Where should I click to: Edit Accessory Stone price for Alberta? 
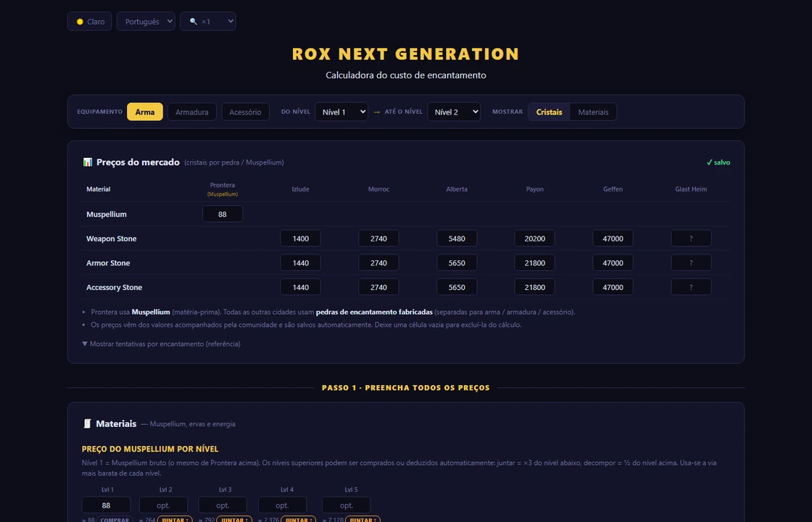coord(457,287)
